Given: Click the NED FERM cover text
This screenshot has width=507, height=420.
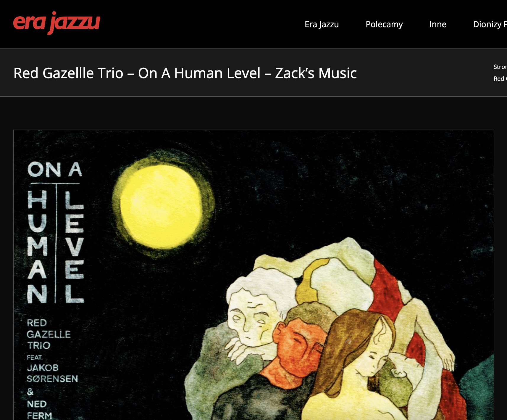Looking at the screenshot, I should pyautogui.click(x=39, y=410).
